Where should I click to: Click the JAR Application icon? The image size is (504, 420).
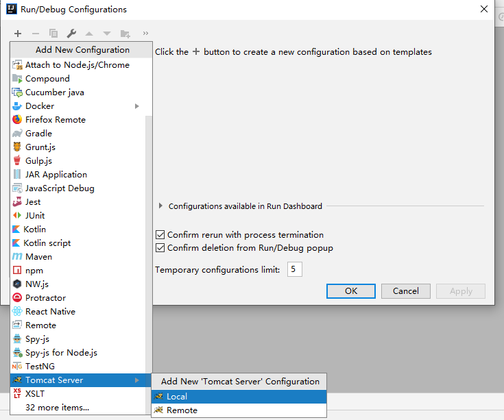(x=17, y=174)
